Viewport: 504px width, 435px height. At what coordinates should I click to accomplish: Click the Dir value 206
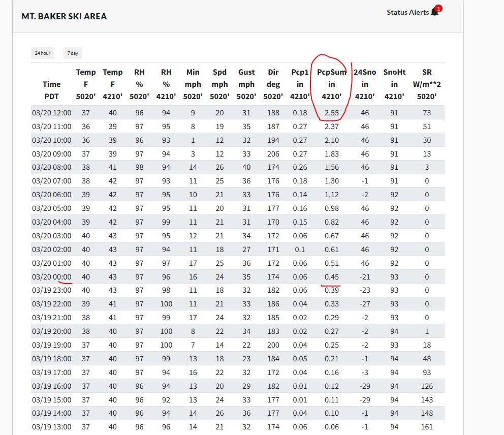(273, 154)
